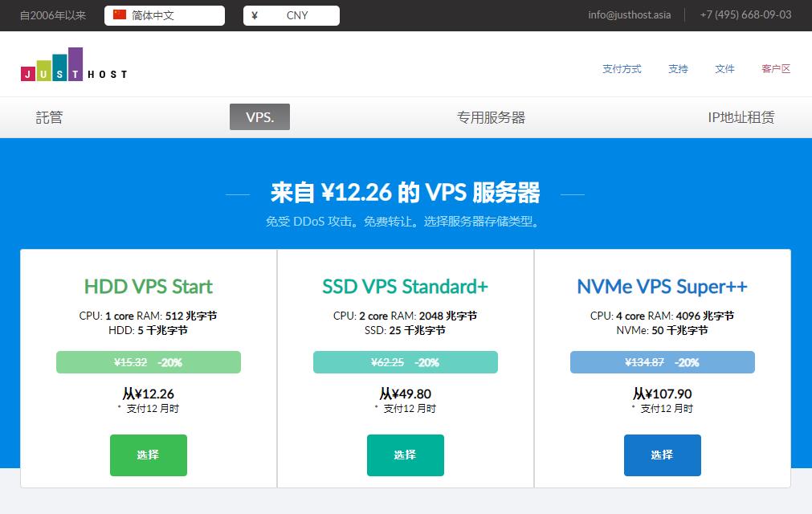This screenshot has height=514, width=812.
Task: Click the HDD: 5 千兆字节 spec line
Action: [148, 330]
